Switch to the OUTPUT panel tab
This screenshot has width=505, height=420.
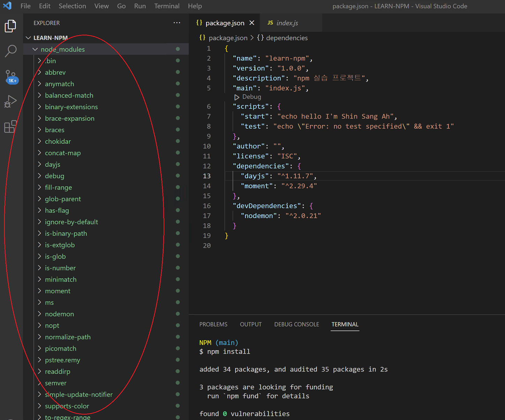[251, 324]
